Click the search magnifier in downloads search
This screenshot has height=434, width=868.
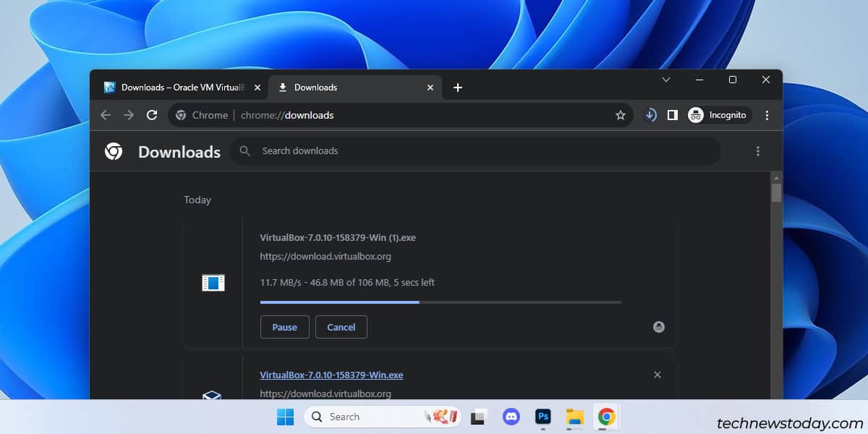(245, 151)
